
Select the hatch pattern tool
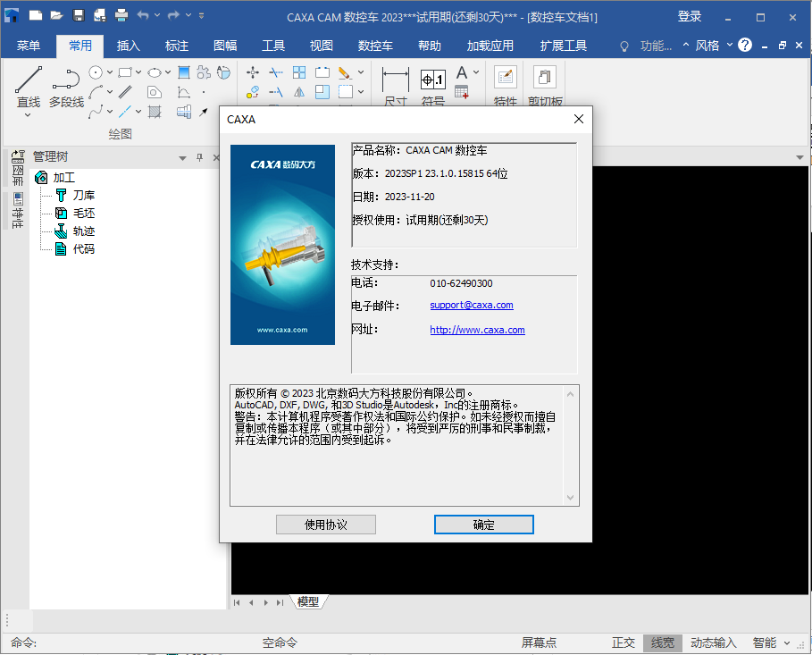155,112
